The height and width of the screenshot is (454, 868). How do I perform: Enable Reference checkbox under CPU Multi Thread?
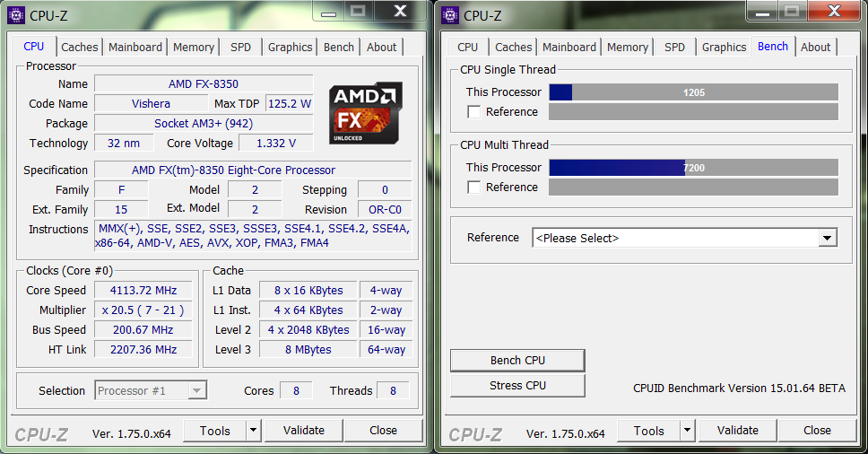click(x=473, y=188)
